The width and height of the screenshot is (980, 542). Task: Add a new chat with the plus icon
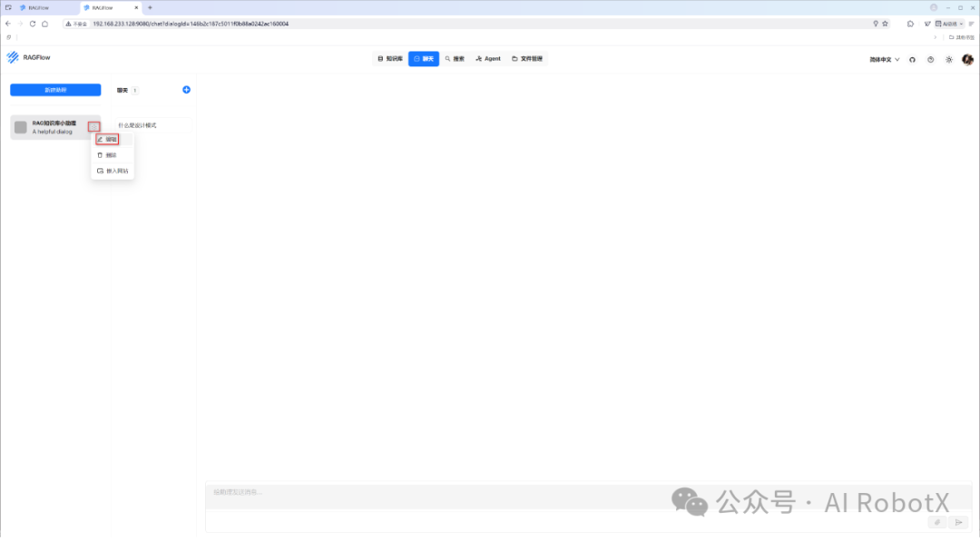point(186,90)
